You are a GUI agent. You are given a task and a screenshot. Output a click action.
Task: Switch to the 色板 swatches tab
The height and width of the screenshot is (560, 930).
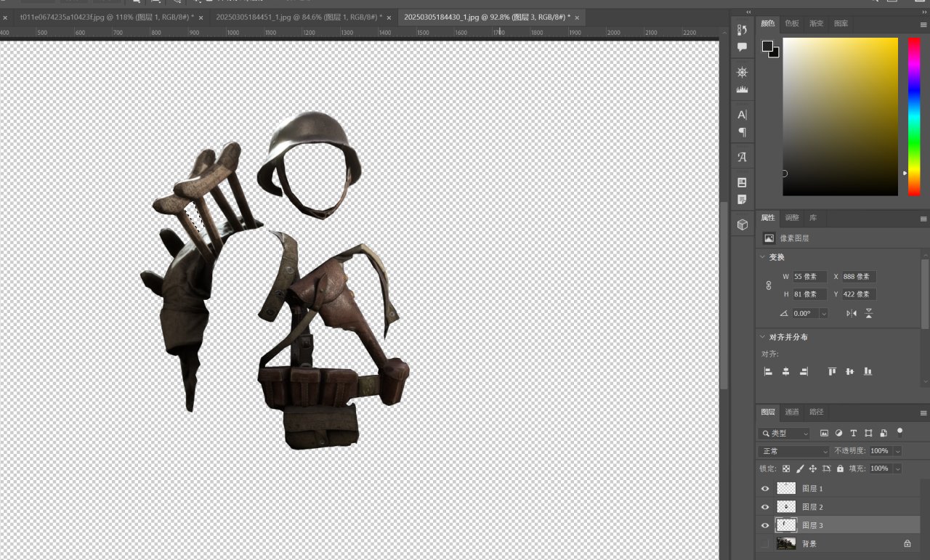click(x=792, y=23)
